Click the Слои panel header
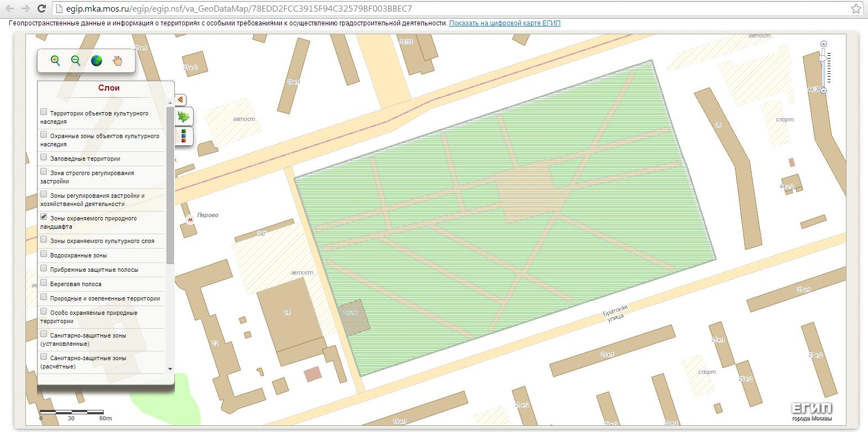This screenshot has height=432, width=868. click(109, 88)
